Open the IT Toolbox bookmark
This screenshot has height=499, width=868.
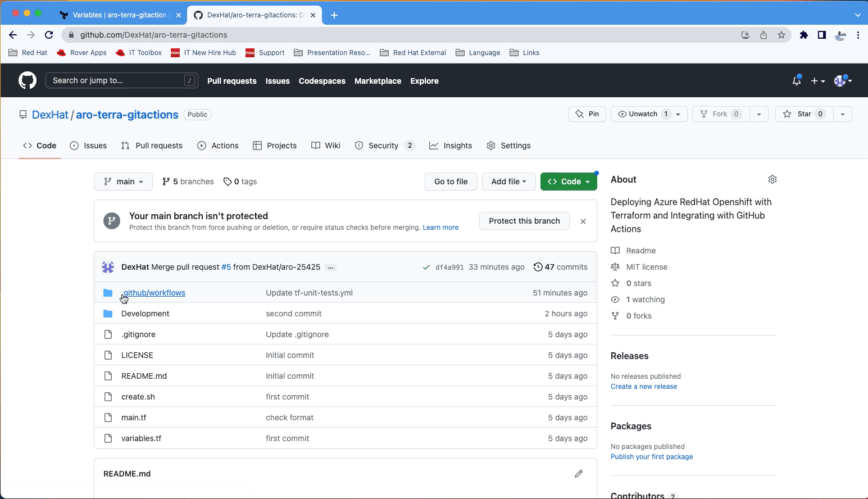coord(139,53)
